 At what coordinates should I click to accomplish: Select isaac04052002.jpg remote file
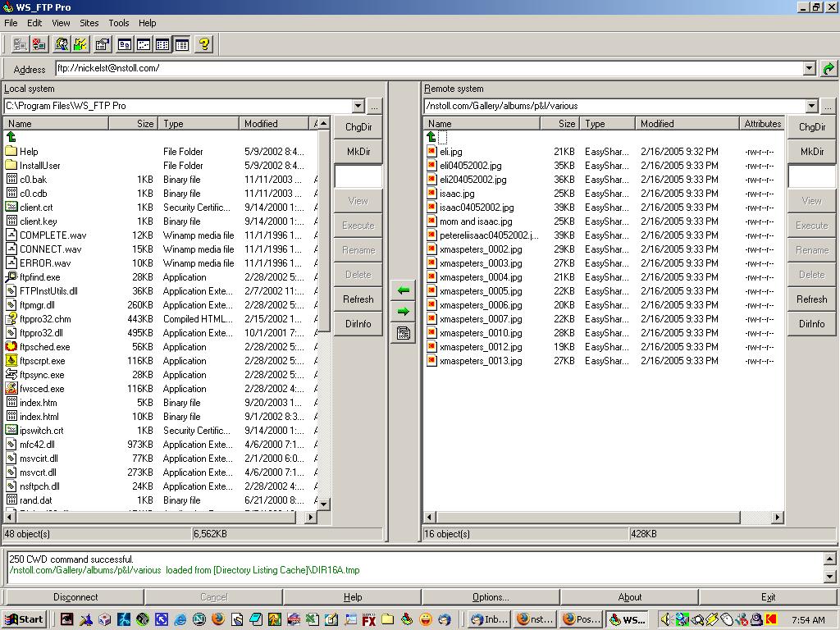(x=477, y=208)
